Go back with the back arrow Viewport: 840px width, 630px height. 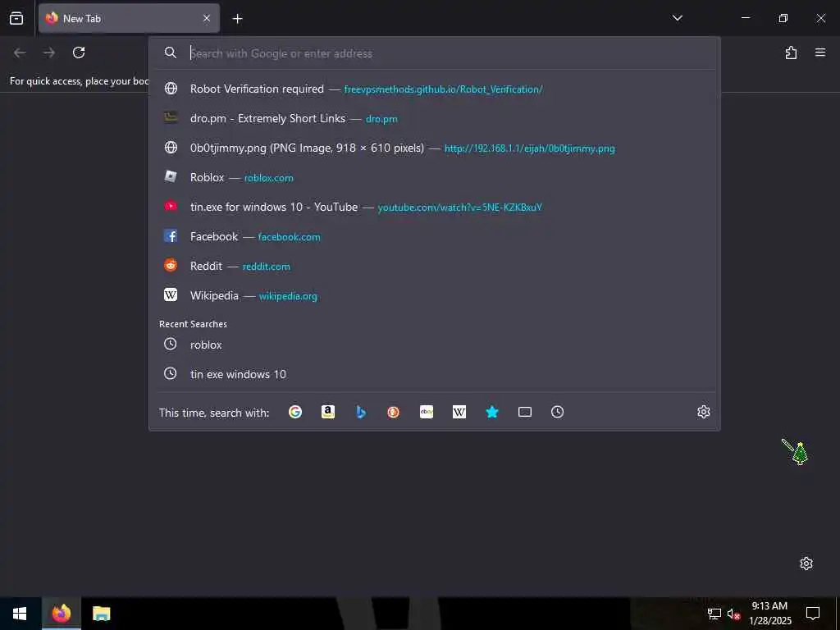20,52
